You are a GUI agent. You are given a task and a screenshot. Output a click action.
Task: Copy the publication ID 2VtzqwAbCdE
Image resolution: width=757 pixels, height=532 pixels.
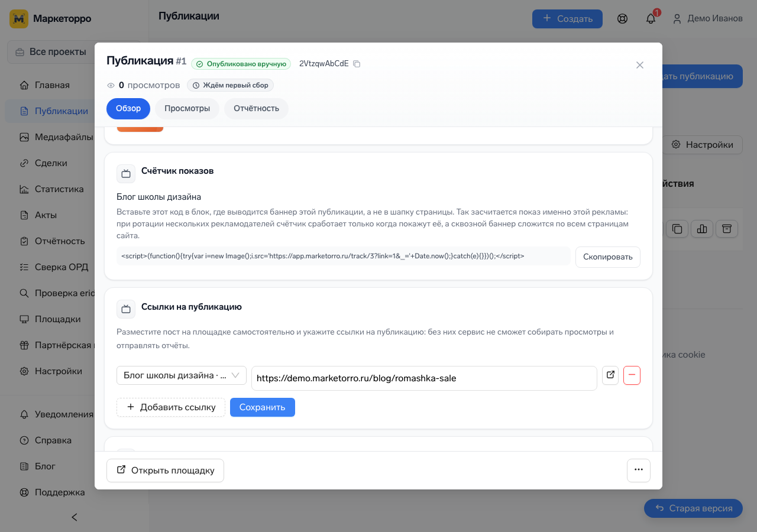[357, 64]
